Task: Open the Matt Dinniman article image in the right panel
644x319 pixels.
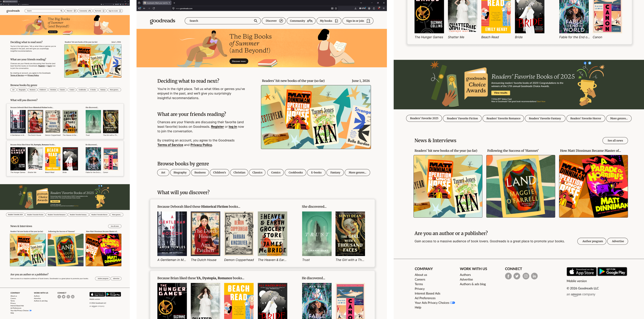Action: [594, 186]
